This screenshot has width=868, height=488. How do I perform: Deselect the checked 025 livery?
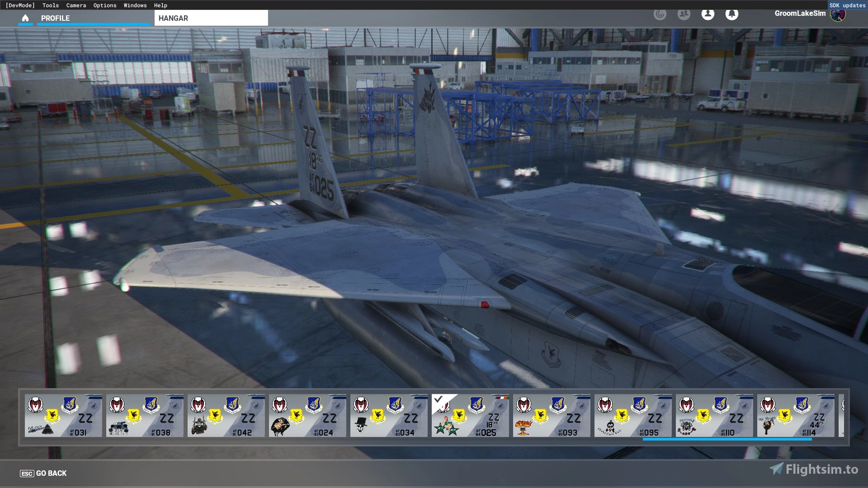(470, 415)
